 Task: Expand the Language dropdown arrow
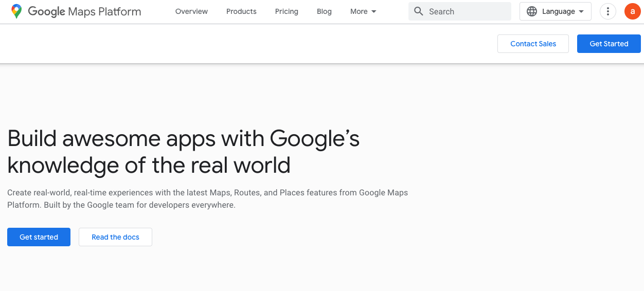point(581,11)
